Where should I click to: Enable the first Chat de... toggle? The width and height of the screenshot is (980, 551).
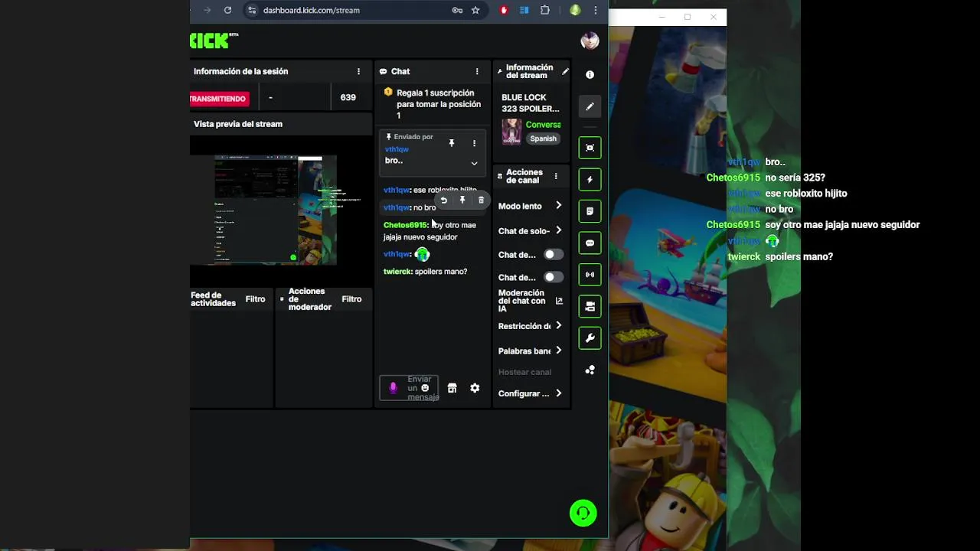point(553,254)
